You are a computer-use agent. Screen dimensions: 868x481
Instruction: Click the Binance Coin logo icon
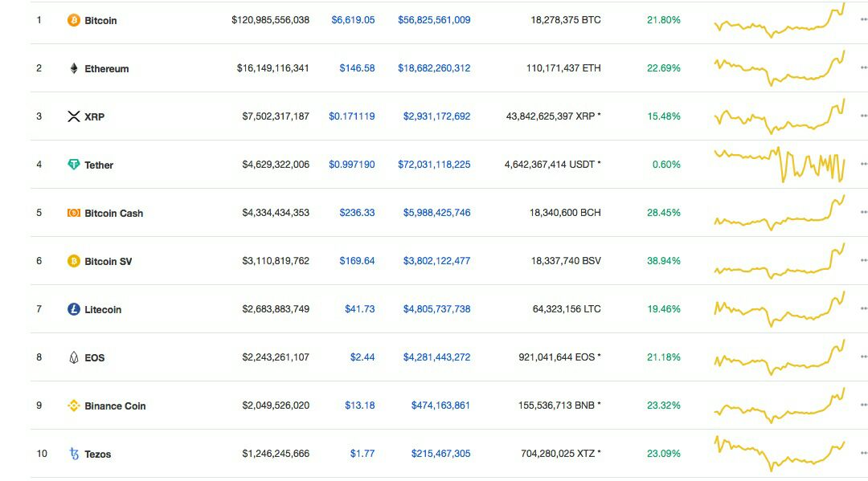[74, 406]
